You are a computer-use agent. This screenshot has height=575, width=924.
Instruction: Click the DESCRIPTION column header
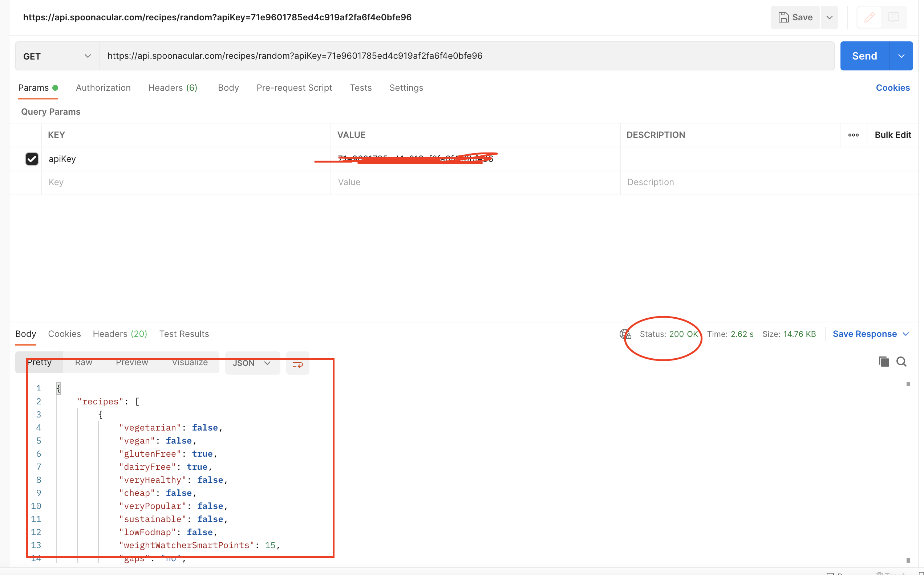656,135
